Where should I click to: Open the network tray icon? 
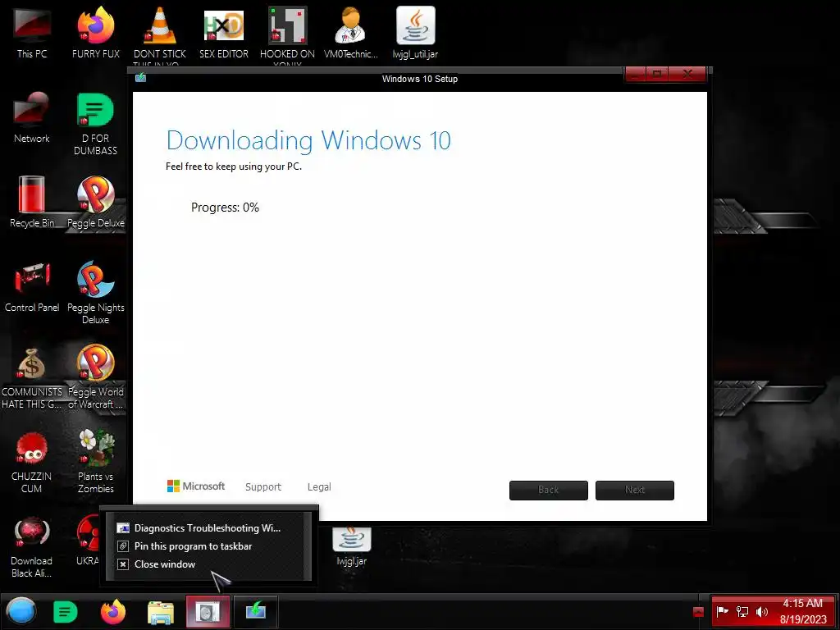point(742,611)
